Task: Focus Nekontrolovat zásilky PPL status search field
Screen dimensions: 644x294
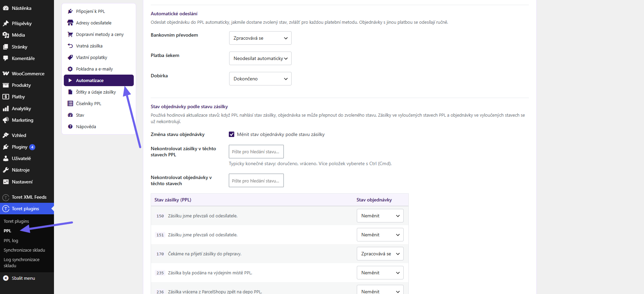Action: point(256,152)
